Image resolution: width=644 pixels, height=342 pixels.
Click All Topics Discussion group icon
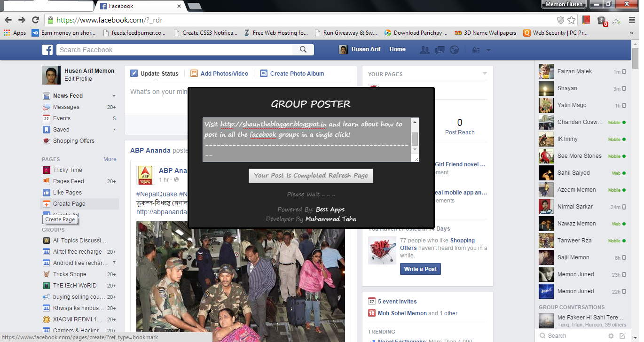pos(47,241)
